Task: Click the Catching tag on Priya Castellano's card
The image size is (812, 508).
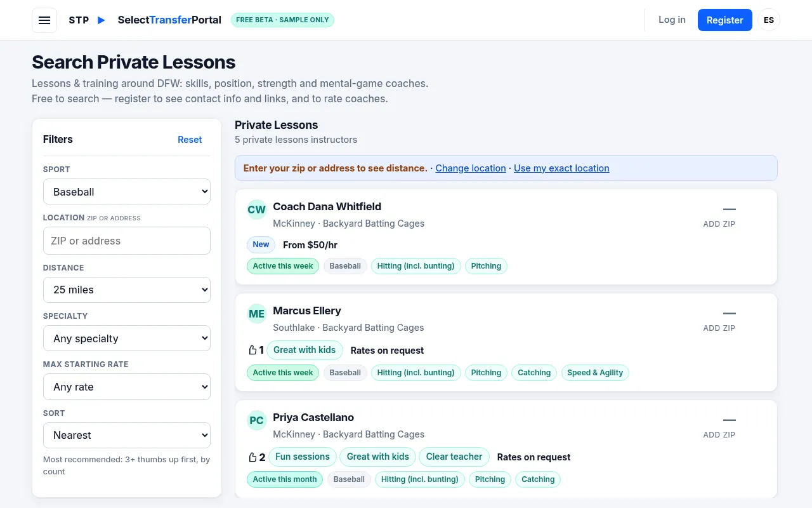Action: point(538,479)
